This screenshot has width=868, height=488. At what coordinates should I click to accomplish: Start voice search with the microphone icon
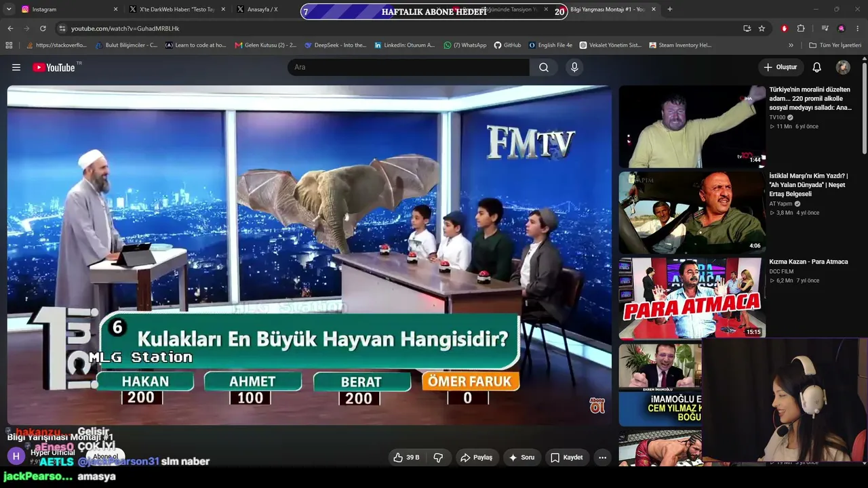(574, 67)
